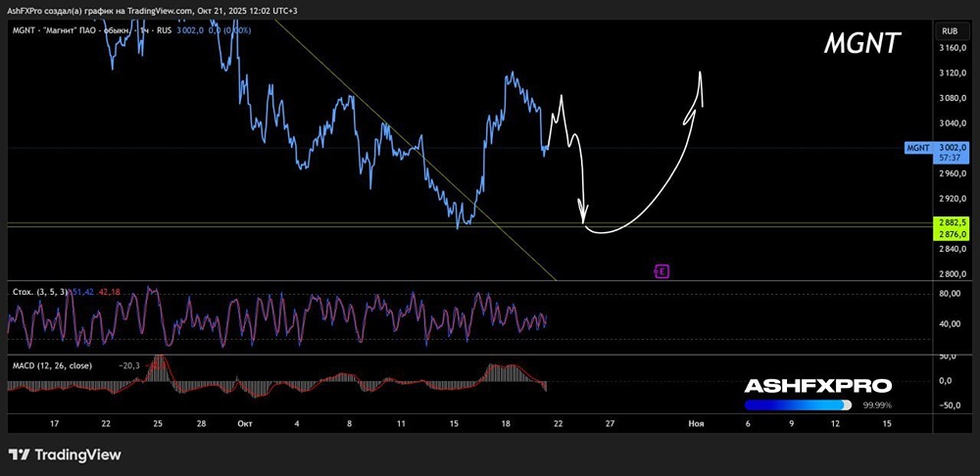Click the 2 882,5 horizontal line price label
The width and height of the screenshot is (980, 476).
951,222
